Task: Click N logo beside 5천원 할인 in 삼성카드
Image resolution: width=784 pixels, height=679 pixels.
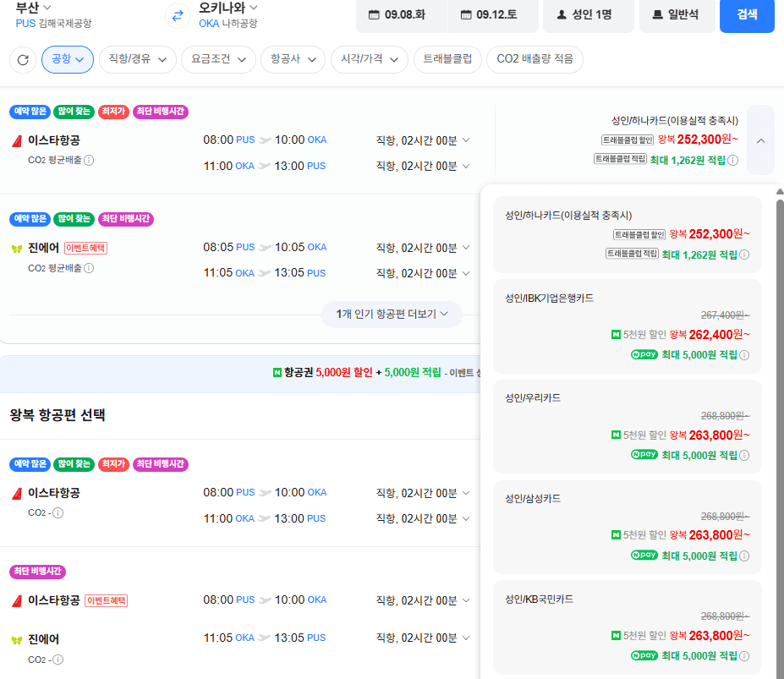Action: tap(616, 535)
